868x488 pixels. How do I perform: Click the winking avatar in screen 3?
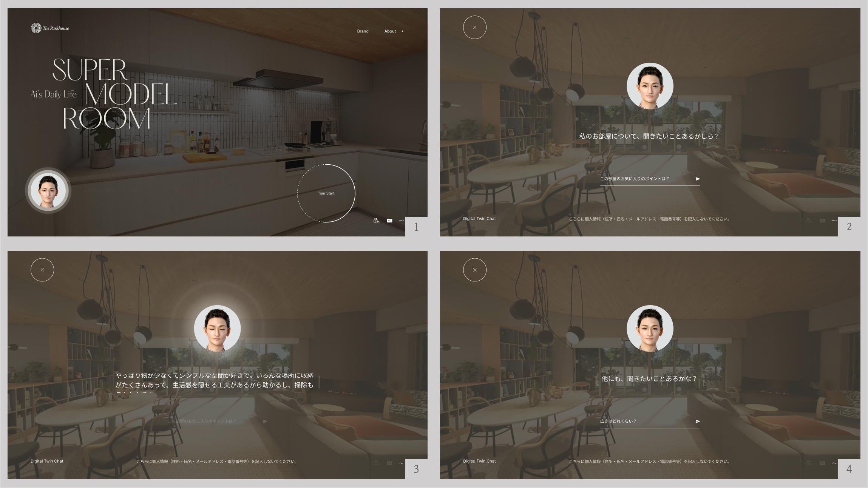(x=217, y=329)
